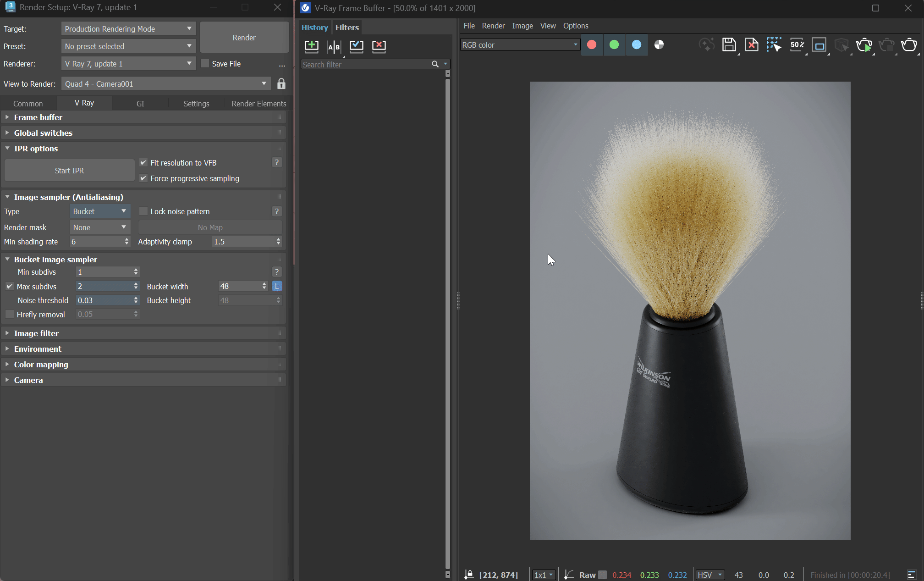This screenshot has width=924, height=581.
Task: Click the clear image icon in VFB toolbar
Action: [751, 45]
